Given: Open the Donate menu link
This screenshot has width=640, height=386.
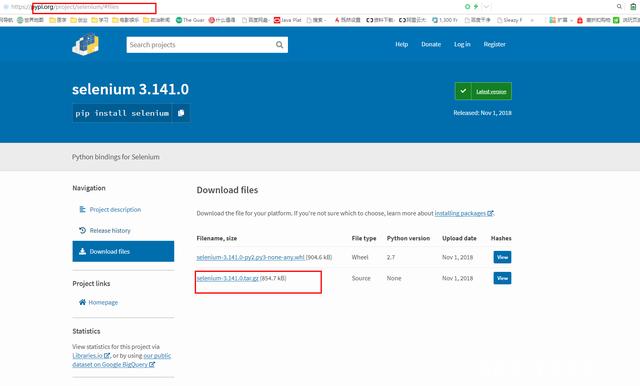Looking at the screenshot, I should (431, 44).
